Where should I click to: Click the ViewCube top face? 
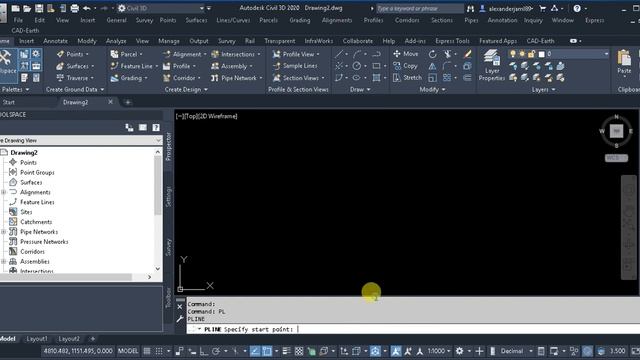pyautogui.click(x=616, y=131)
